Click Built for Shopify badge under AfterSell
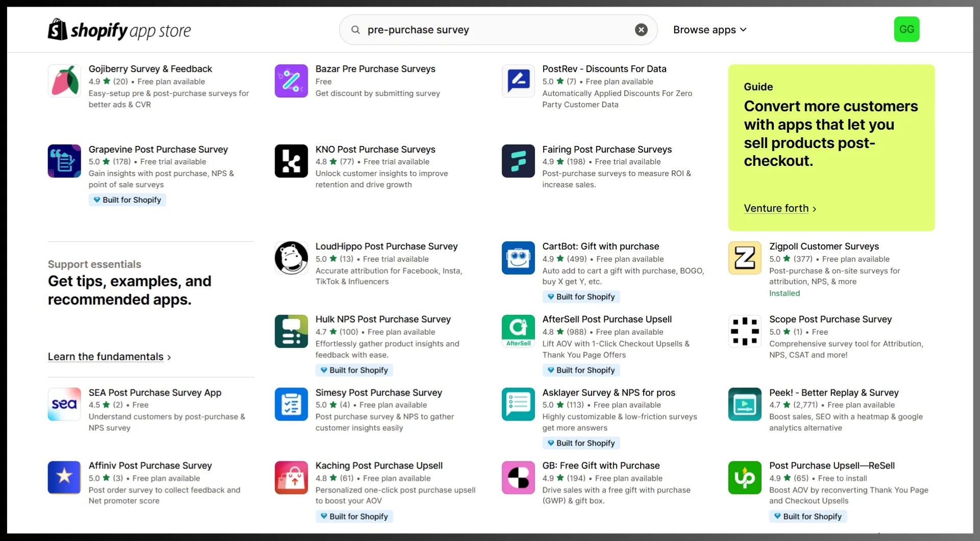The height and width of the screenshot is (541, 980). [581, 371]
